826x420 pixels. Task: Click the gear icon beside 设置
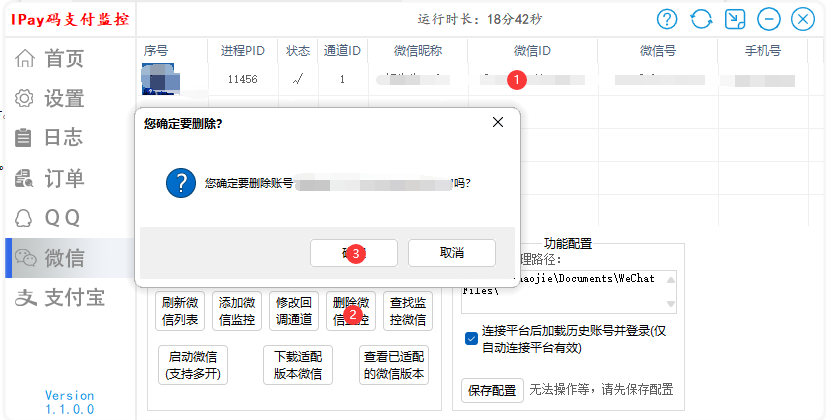pos(24,99)
